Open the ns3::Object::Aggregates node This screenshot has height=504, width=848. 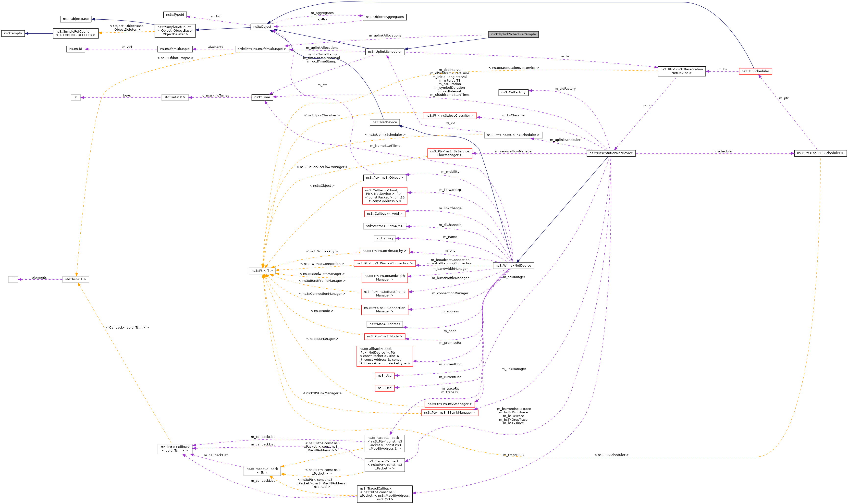click(384, 17)
